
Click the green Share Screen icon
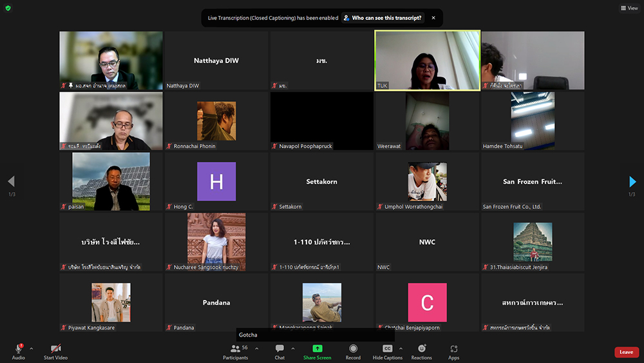coord(317,349)
